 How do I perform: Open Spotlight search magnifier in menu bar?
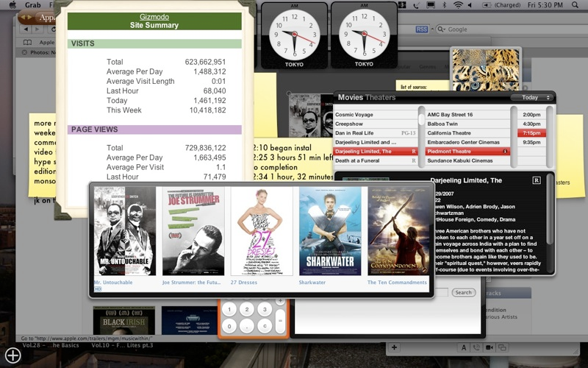576,5
